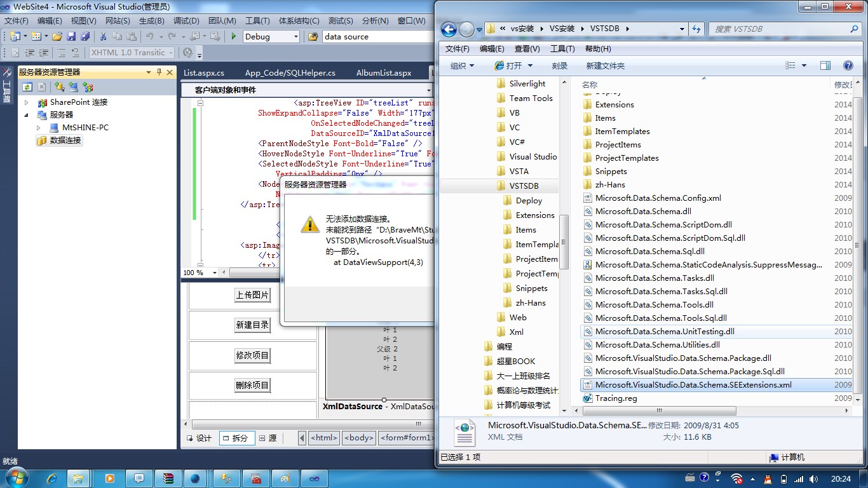
Task: Open the 文件(F) menu in Visual Studio
Action: pyautogui.click(x=17, y=21)
